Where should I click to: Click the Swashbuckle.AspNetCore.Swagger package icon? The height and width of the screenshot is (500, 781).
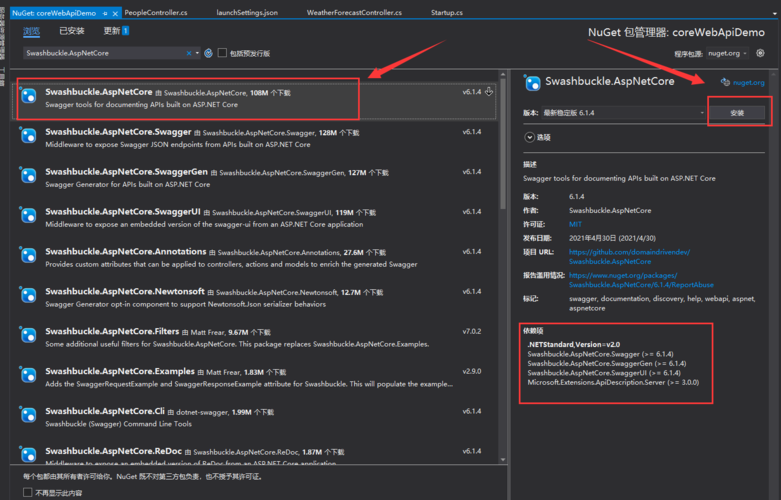coord(29,135)
